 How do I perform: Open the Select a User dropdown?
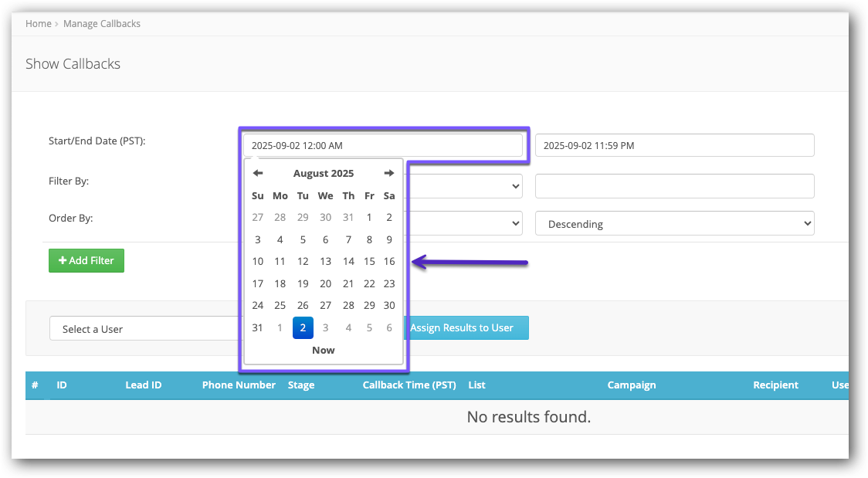pos(144,329)
